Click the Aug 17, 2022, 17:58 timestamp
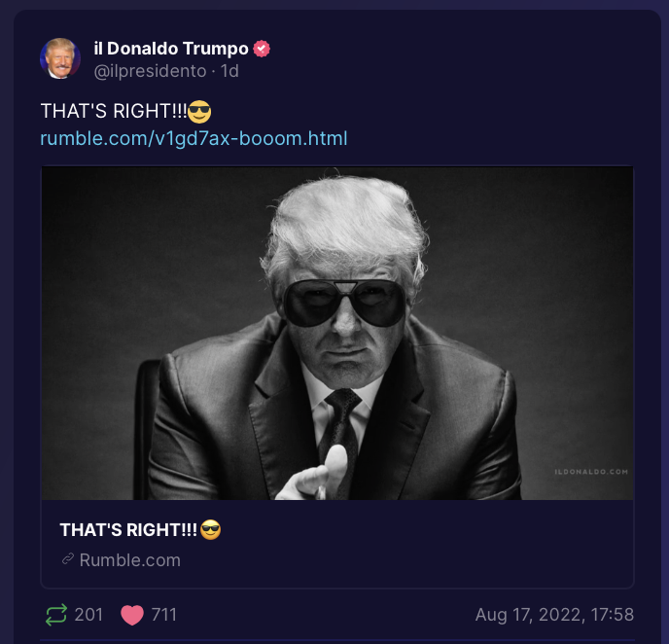 click(554, 615)
